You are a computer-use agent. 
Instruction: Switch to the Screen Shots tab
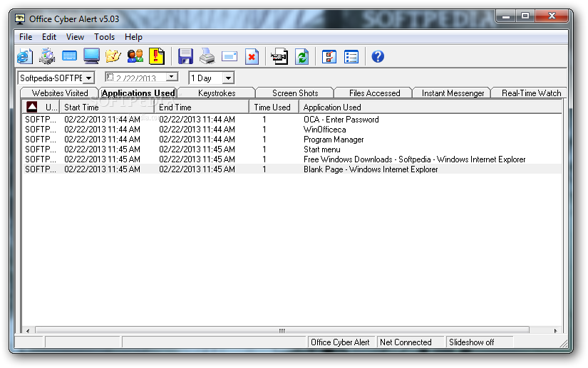295,93
